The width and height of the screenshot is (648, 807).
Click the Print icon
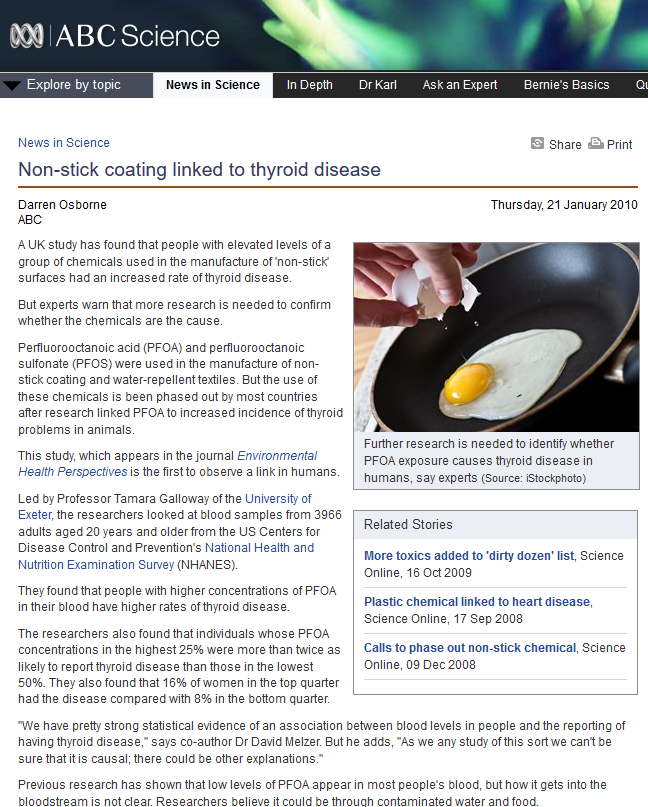coord(596,143)
